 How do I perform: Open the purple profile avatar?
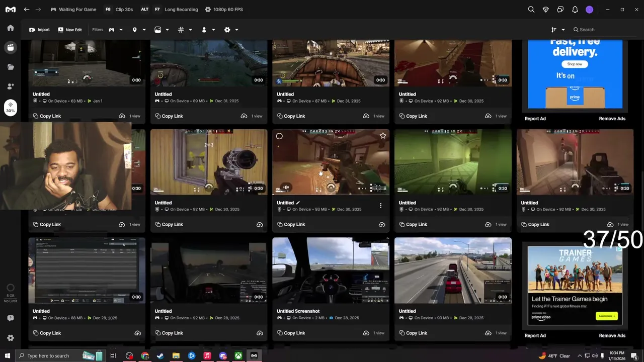point(590,10)
